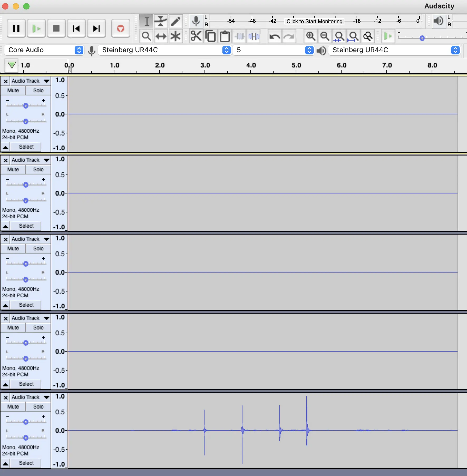Click the Record button

coord(120,28)
